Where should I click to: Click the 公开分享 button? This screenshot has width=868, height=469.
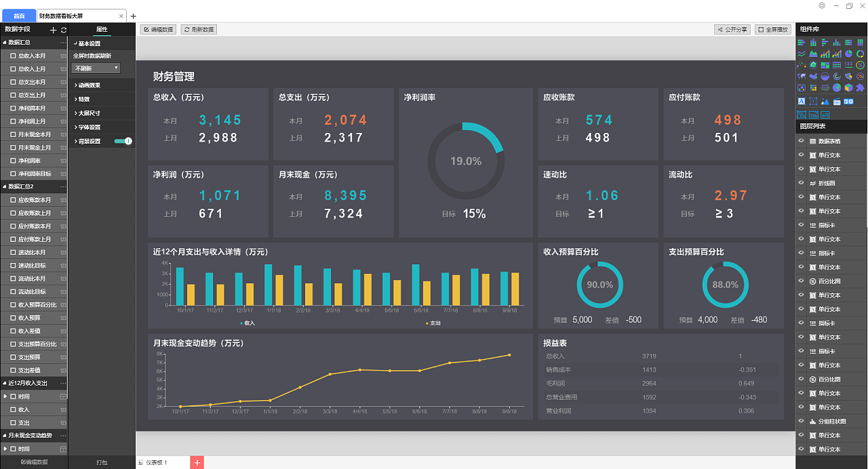[x=732, y=30]
